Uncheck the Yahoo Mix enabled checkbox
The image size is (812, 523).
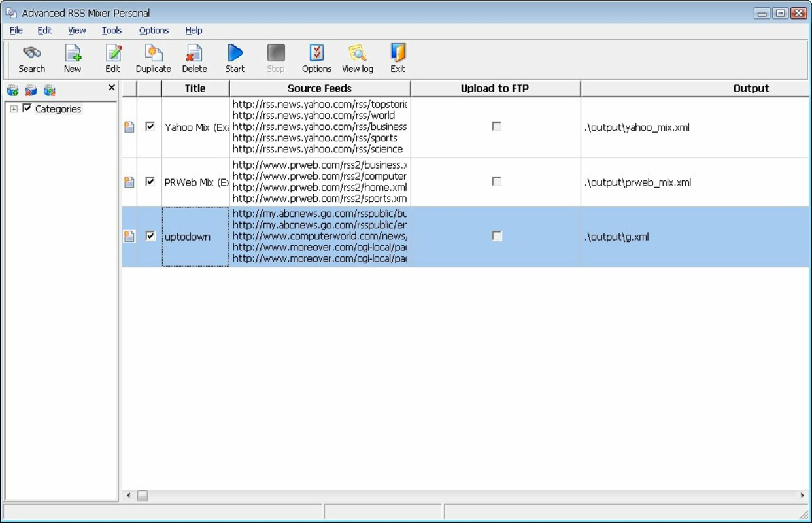point(150,126)
